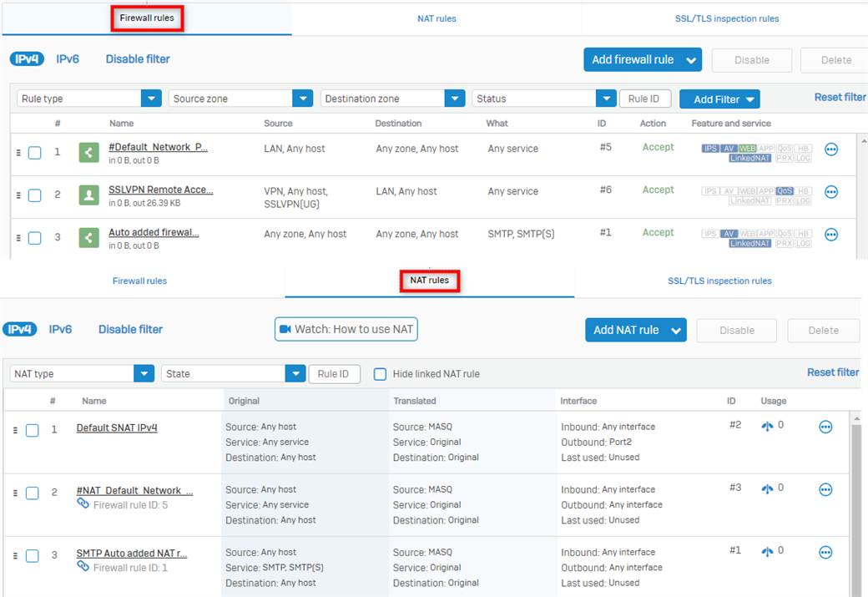Click drag handle of Auto added firewall rule
The width and height of the screenshot is (868, 597).
(18, 238)
